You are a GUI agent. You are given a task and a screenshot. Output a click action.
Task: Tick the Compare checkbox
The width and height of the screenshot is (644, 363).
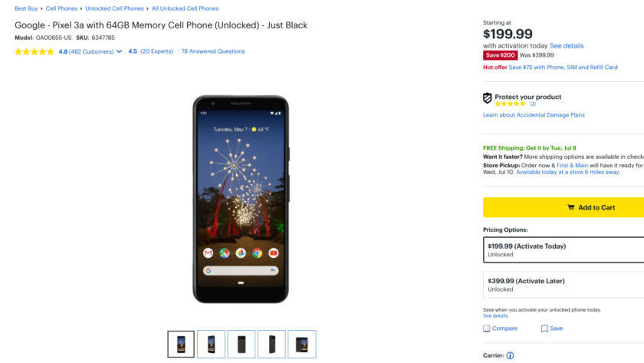click(x=487, y=328)
